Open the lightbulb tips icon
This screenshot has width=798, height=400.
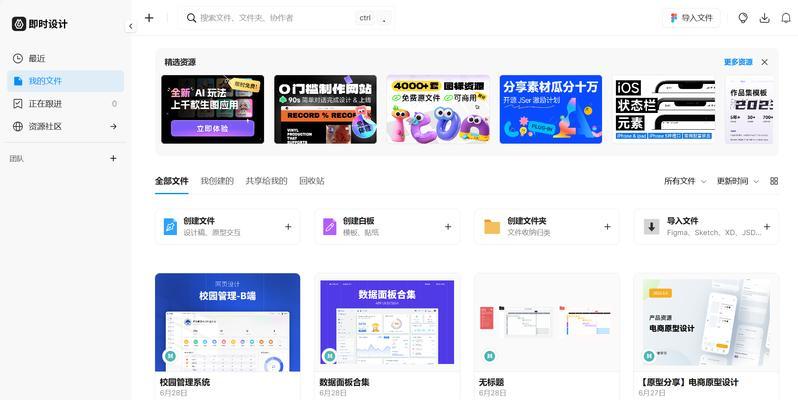click(x=743, y=18)
